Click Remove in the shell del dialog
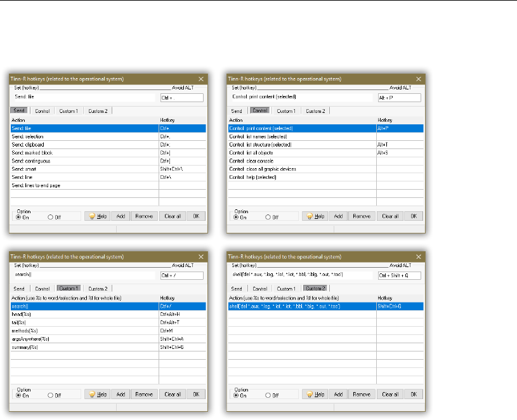Screen dimensions: 517x420 click(x=362, y=394)
